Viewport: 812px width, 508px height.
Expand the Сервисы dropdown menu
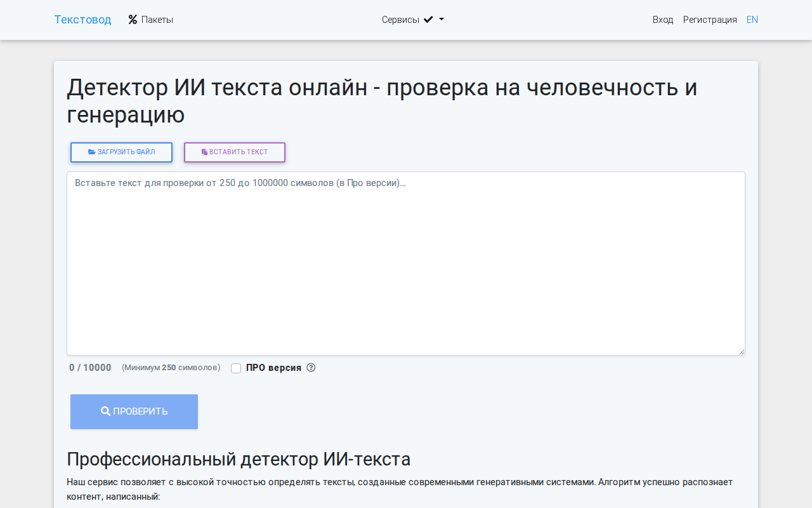click(412, 20)
